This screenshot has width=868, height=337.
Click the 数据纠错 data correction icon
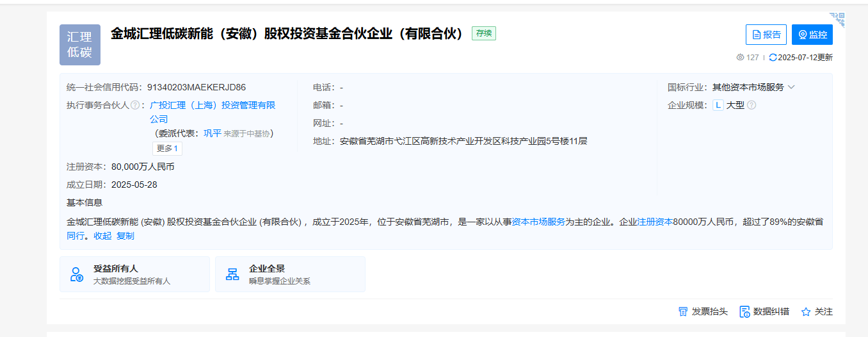744,312
